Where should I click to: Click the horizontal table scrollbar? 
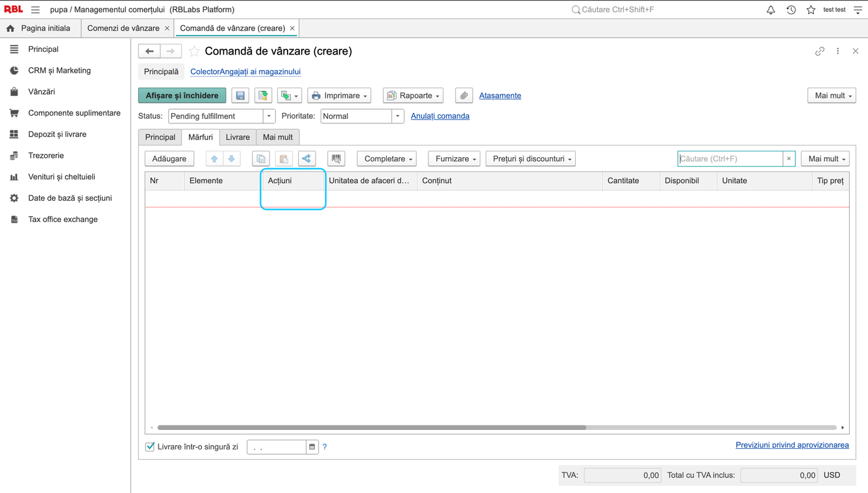(x=372, y=427)
